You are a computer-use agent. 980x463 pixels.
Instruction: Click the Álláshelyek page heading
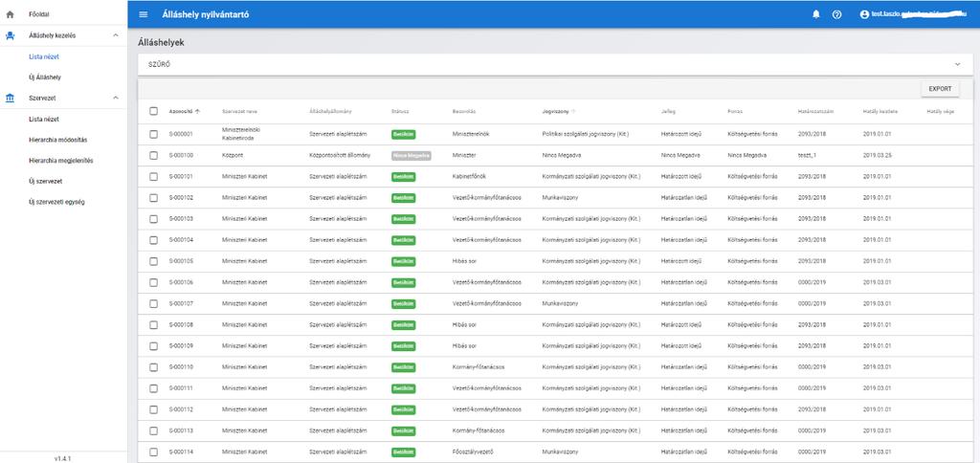tap(161, 43)
